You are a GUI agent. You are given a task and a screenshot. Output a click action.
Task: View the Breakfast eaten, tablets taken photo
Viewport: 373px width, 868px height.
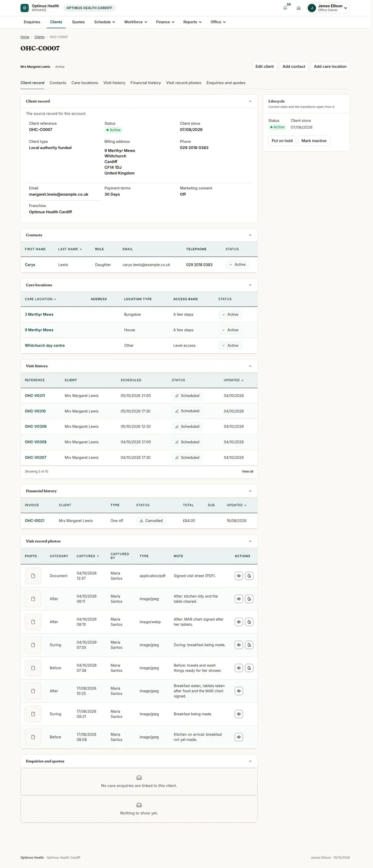pos(239,691)
